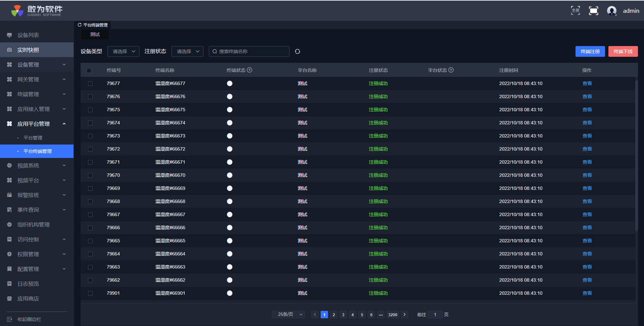This screenshot has width=644, height=326.
Task: Open 实时快照 from the sidebar
Action: (28, 50)
